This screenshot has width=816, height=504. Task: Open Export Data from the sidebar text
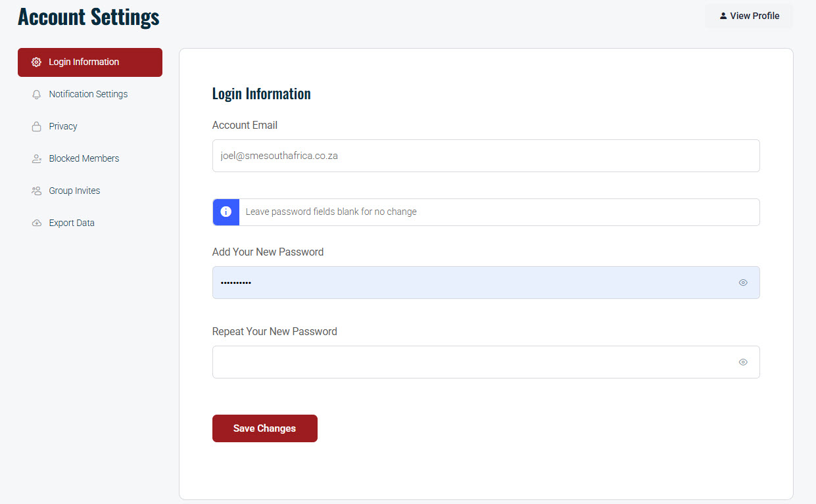tap(72, 223)
